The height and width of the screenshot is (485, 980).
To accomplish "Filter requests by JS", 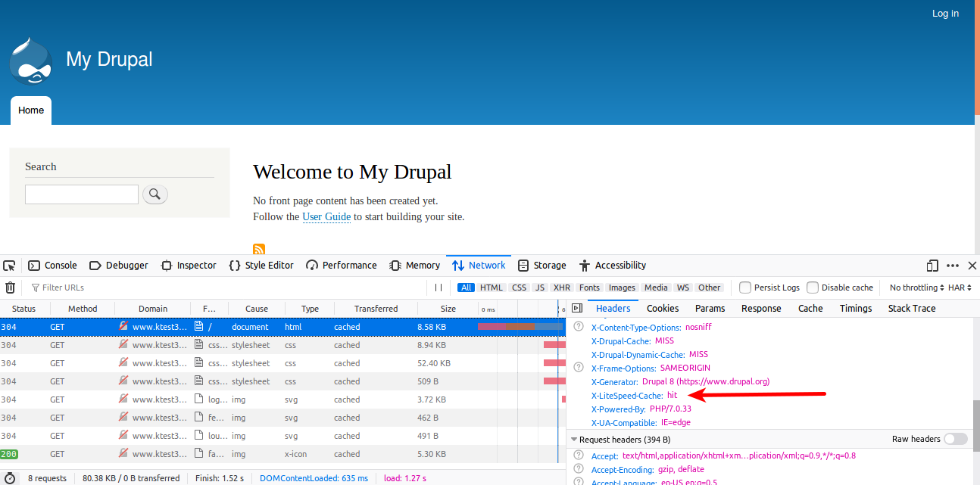I will point(539,288).
